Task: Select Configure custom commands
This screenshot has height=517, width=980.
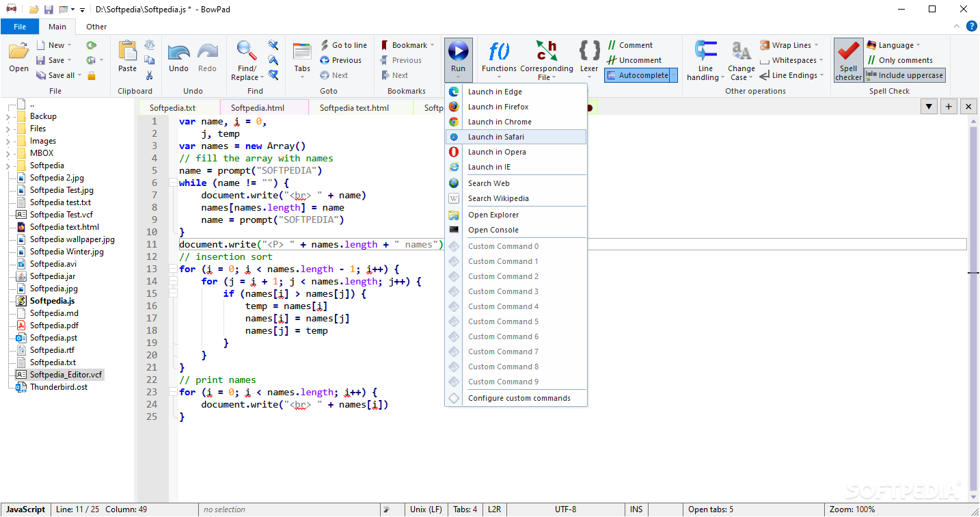Action: click(516, 398)
